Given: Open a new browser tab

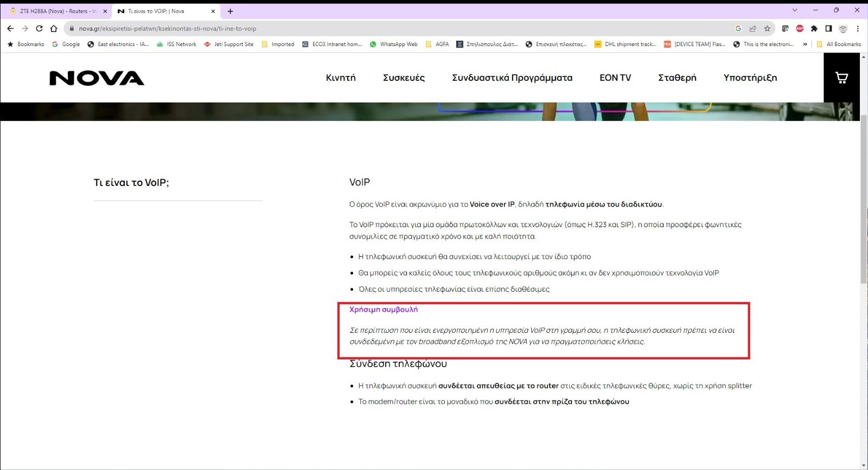Looking at the screenshot, I should point(230,11).
